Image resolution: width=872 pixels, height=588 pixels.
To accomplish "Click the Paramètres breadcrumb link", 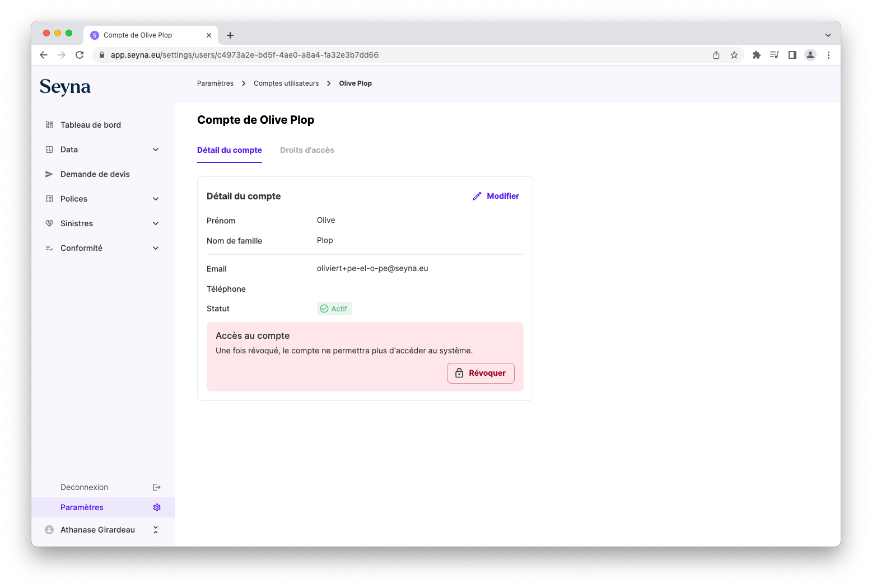I will 215,83.
